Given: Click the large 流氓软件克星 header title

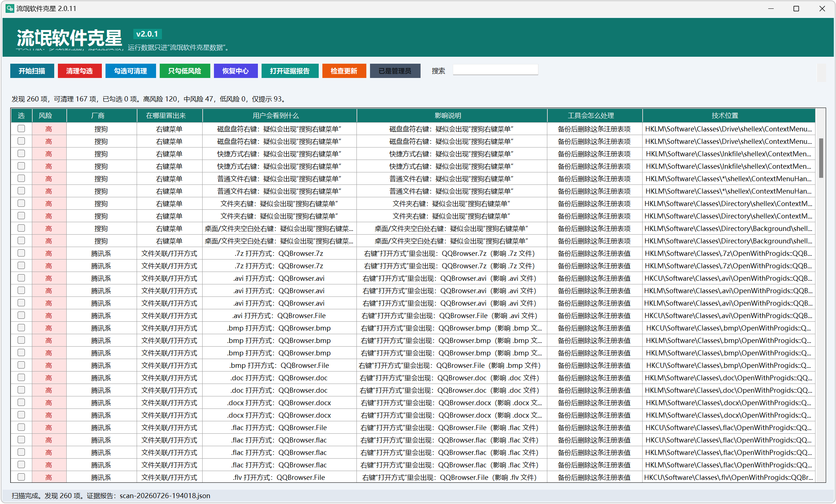Looking at the screenshot, I should point(69,38).
